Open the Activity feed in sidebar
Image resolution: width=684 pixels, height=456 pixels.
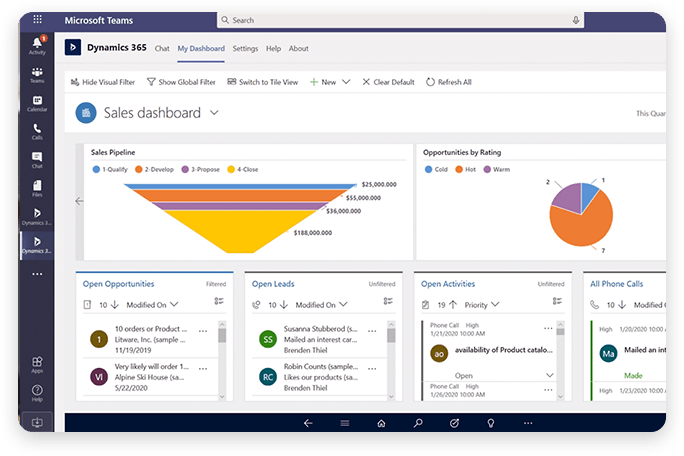click(37, 44)
